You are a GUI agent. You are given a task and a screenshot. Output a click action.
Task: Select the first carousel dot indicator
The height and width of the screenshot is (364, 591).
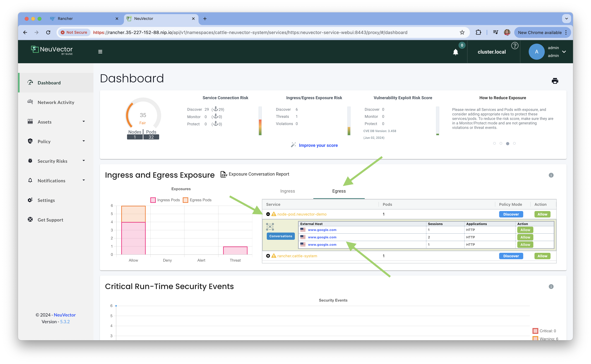[x=494, y=143]
